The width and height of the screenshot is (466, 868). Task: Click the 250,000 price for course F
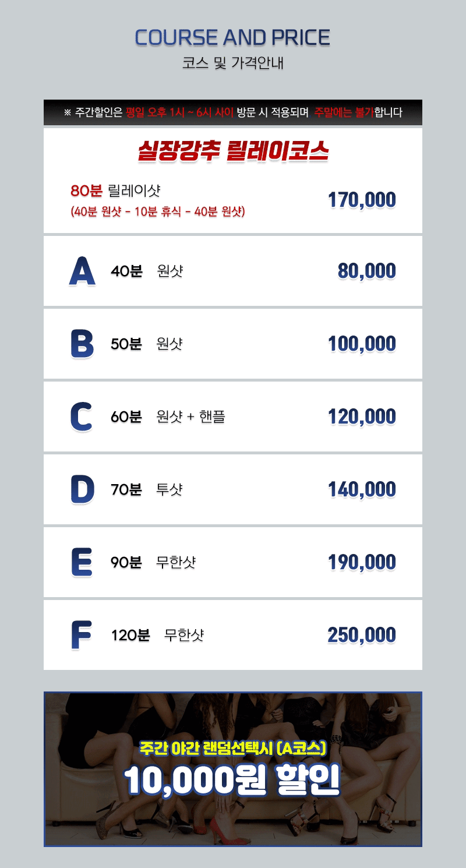tap(362, 635)
